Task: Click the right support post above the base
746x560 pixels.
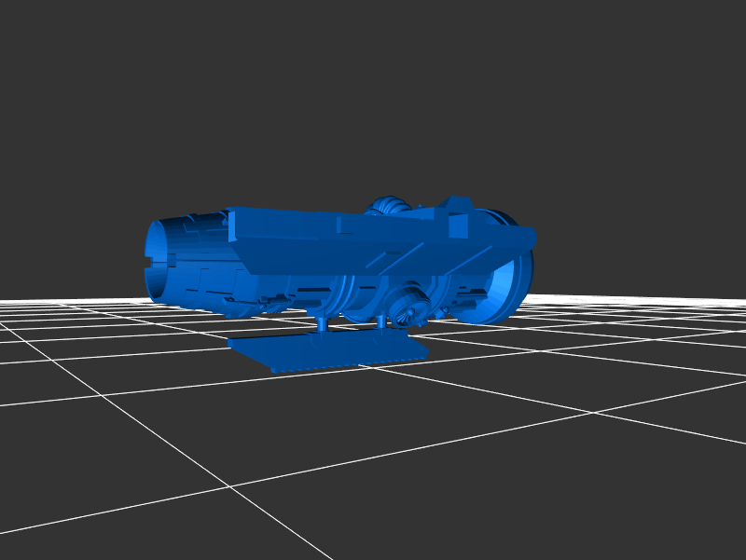Action: pos(381,324)
